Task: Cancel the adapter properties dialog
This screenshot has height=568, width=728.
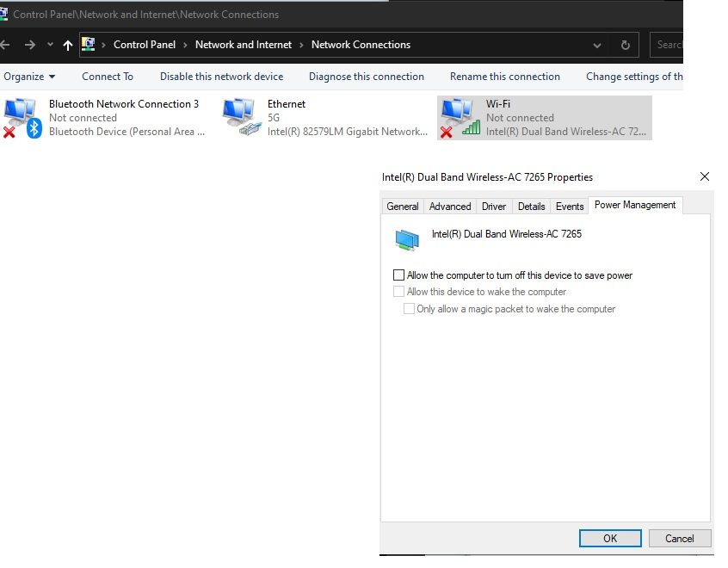Action: [x=679, y=538]
